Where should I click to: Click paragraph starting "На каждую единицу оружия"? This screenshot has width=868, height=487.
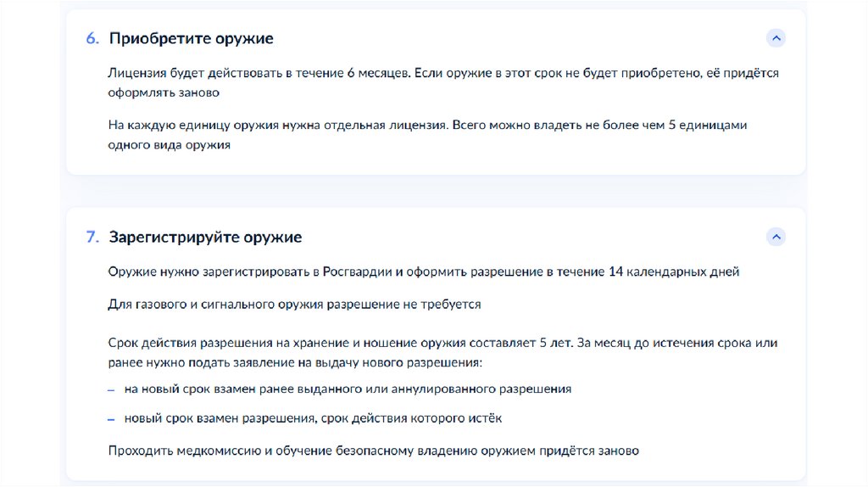coord(427,135)
